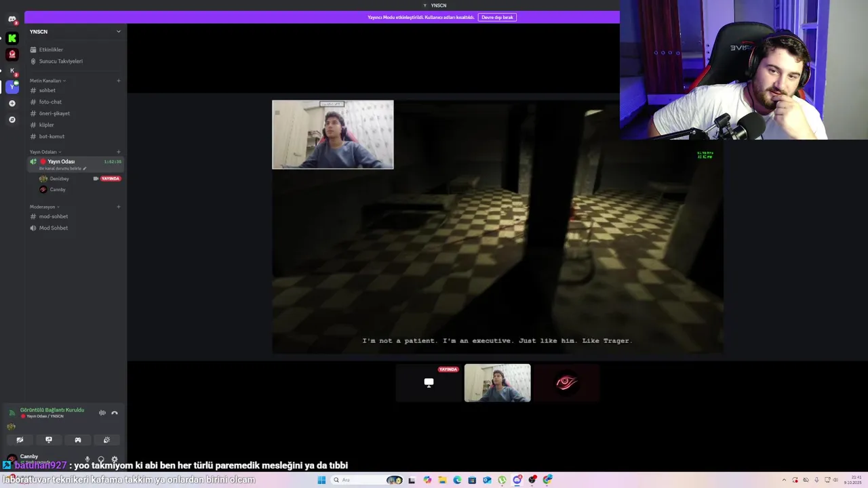The width and height of the screenshot is (868, 488).
Task: Open the klipler text channel
Action: click(46, 125)
